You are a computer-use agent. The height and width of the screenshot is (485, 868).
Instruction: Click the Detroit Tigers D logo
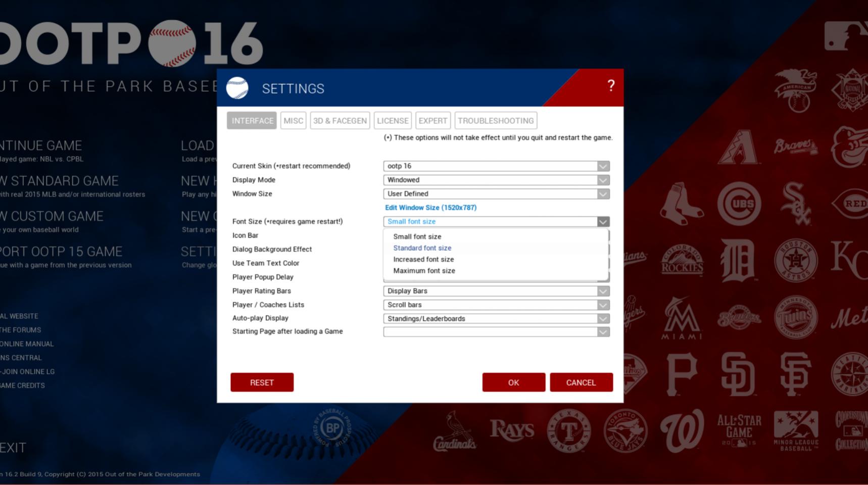point(739,260)
